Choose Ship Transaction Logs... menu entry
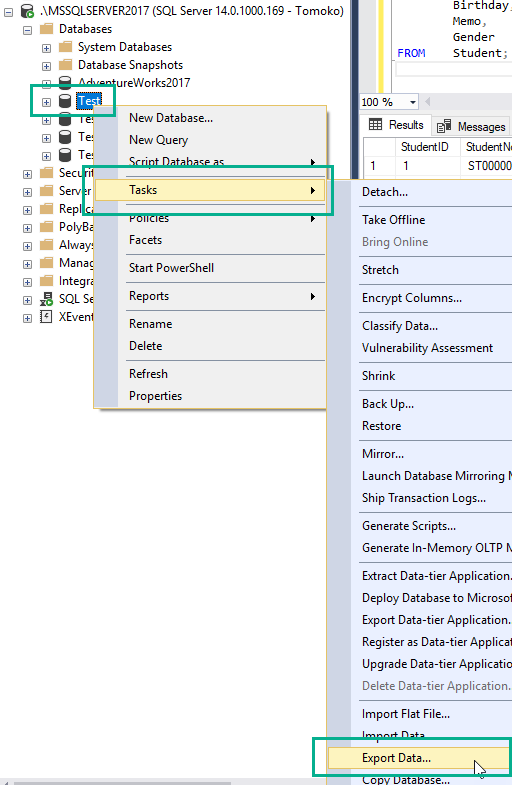The image size is (512, 785). pyautogui.click(x=420, y=498)
